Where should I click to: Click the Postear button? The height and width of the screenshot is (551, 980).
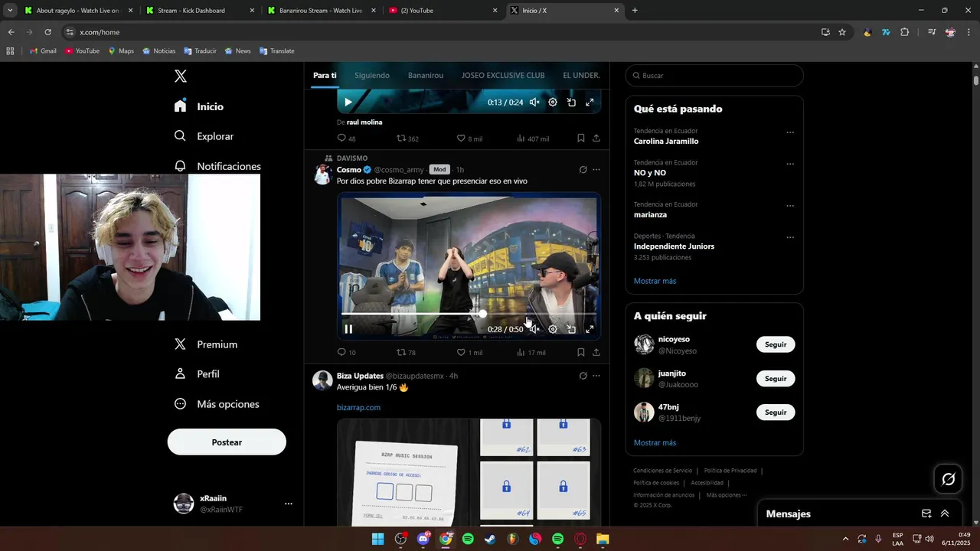(x=227, y=442)
